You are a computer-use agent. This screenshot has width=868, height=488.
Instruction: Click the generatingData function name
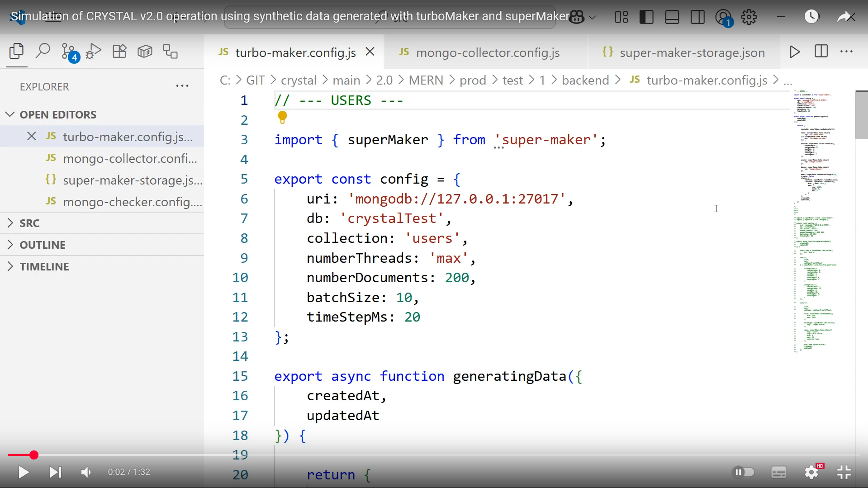(510, 376)
